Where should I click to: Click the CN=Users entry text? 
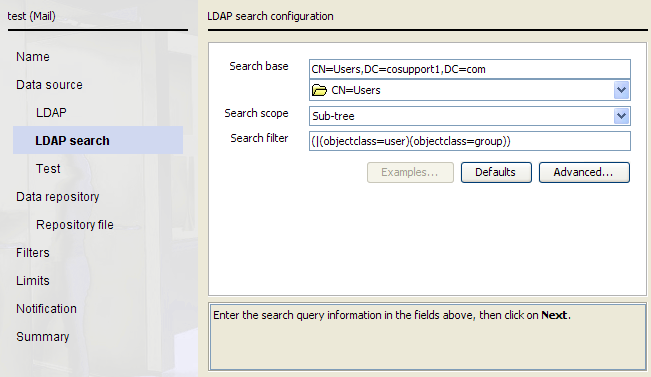[356, 90]
